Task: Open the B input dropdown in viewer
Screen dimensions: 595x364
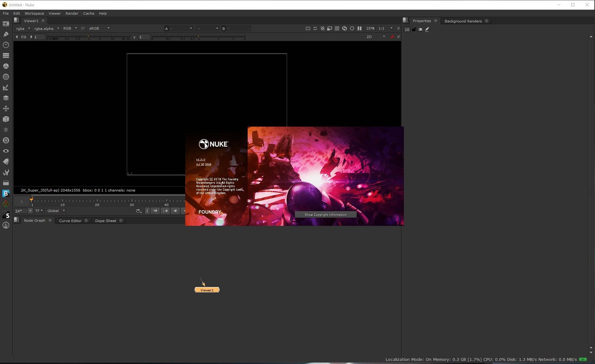Action: [238, 28]
